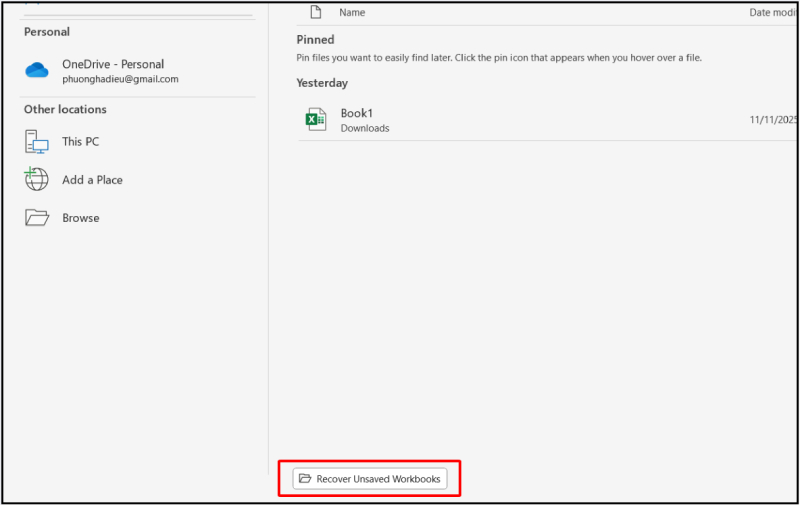The image size is (800, 505).
Task: Click the Pinned section heading
Action: click(315, 40)
